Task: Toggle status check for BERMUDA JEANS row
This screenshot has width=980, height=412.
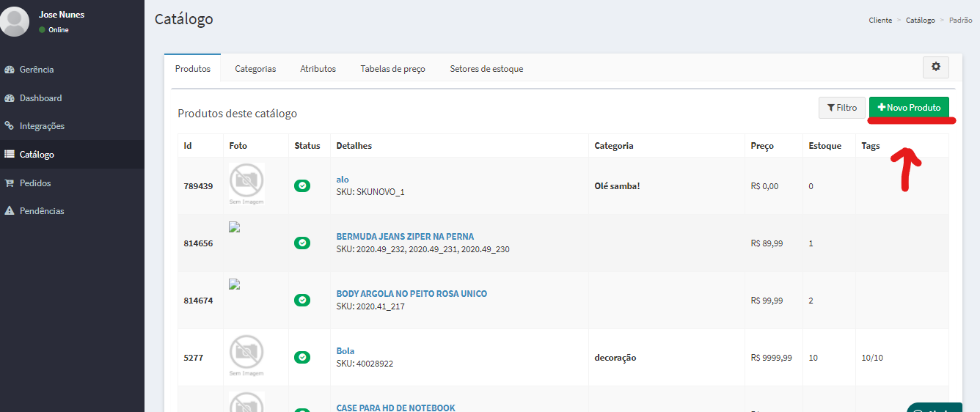Action: click(x=302, y=243)
